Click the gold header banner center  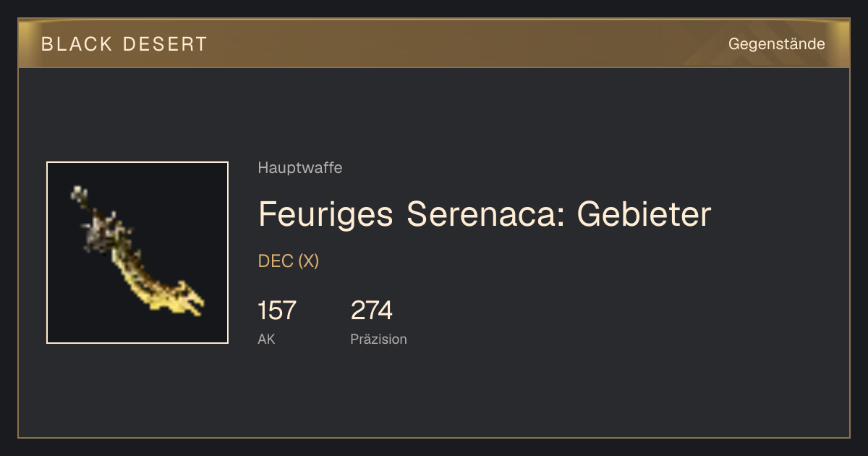point(434,43)
